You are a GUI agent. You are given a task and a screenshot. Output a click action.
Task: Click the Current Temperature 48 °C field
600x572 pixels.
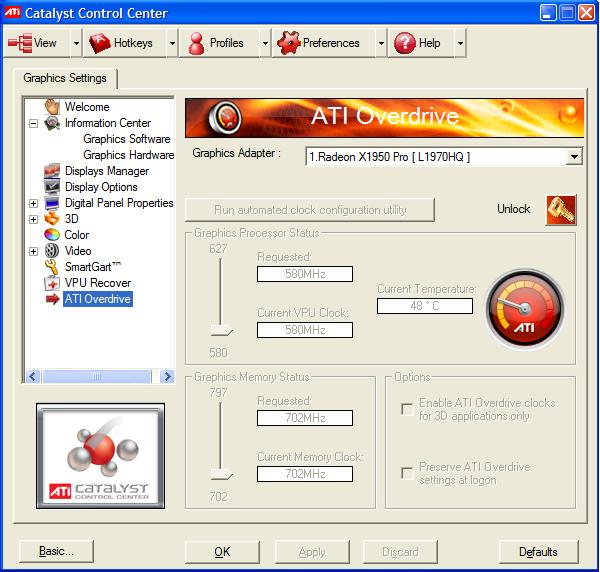pyautogui.click(x=425, y=306)
